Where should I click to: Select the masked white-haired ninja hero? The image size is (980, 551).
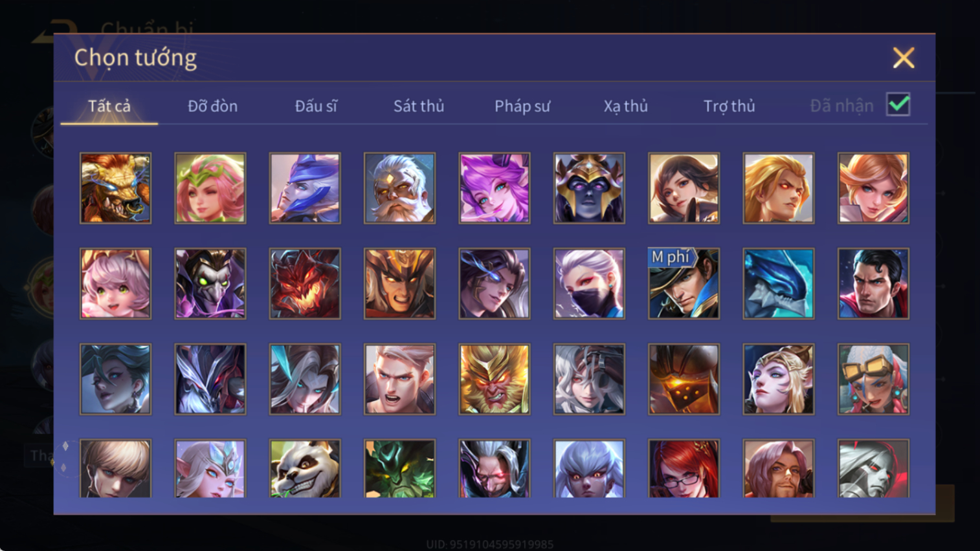589,284
